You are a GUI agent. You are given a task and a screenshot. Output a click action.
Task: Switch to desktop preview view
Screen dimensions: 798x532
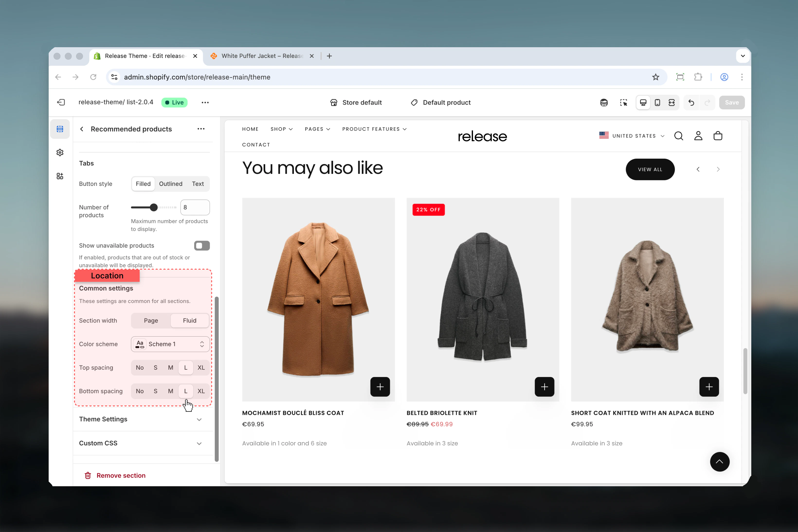click(643, 102)
